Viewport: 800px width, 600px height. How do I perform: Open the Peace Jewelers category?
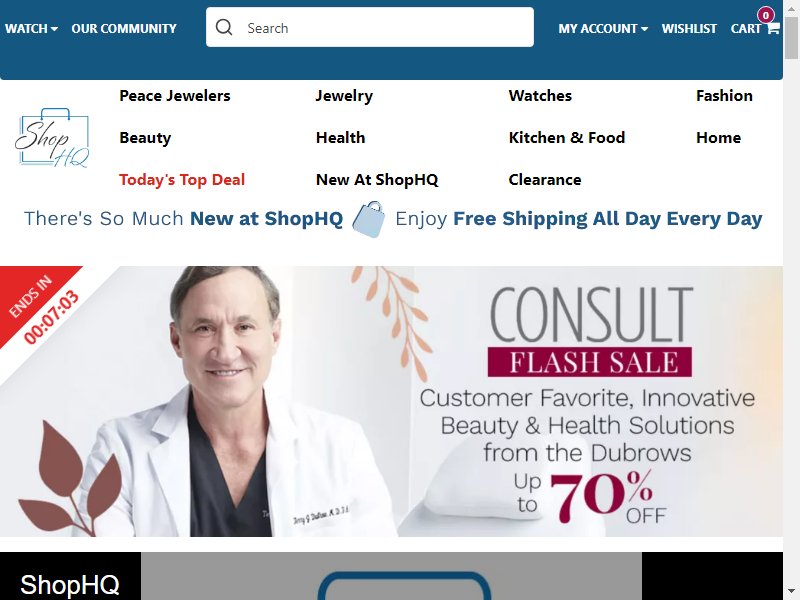(174, 95)
